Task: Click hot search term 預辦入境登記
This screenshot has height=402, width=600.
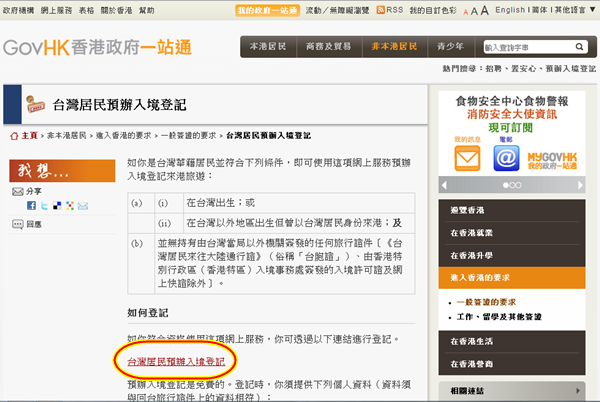Action: coord(571,68)
